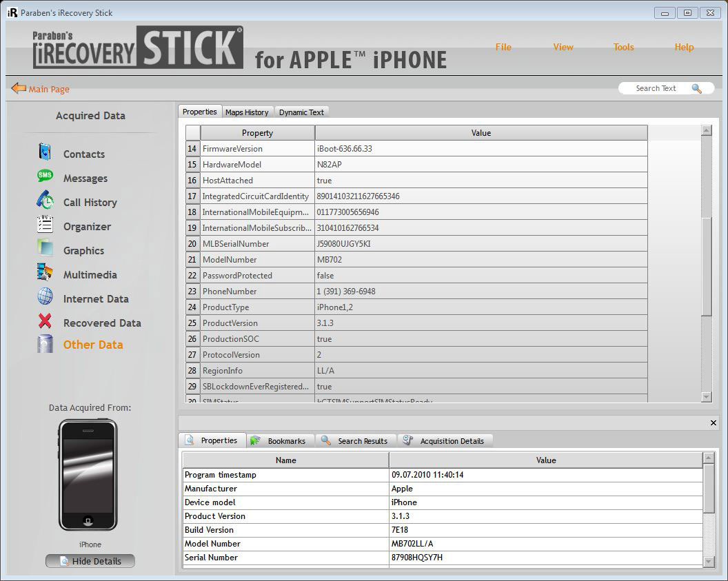Switch to the Maps History tab
Image resolution: width=728 pixels, height=581 pixels.
(247, 112)
